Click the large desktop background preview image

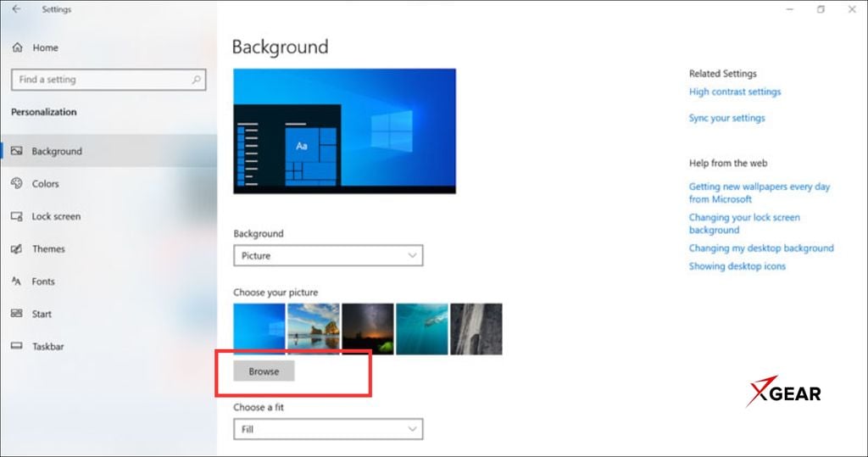(344, 131)
